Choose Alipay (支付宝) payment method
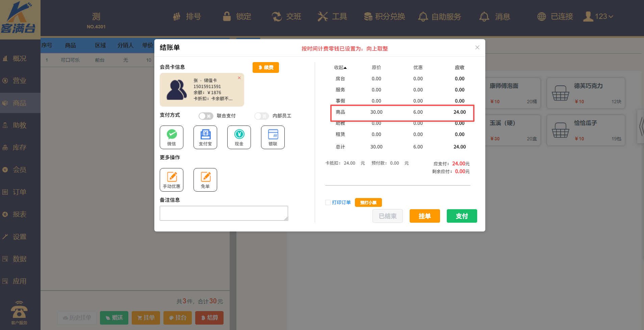This screenshot has height=330, width=644. click(205, 137)
